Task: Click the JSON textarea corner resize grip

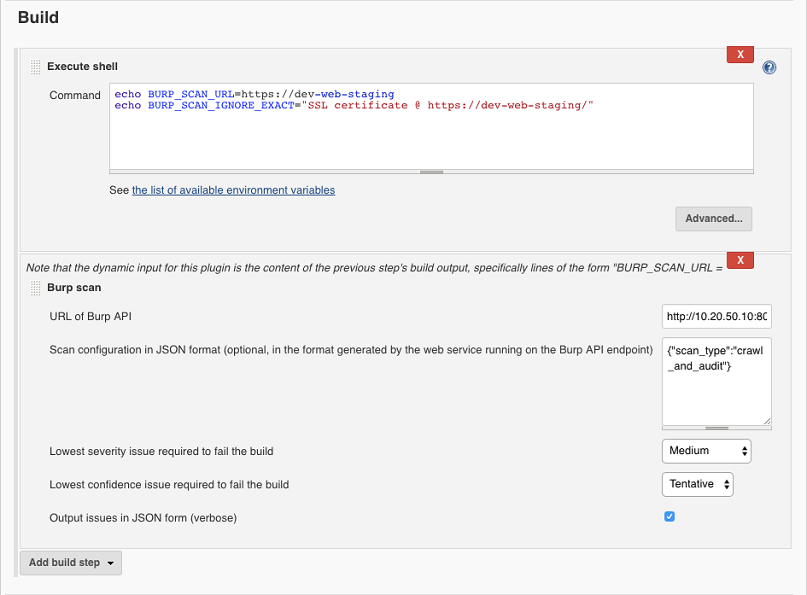Action: 767,421
